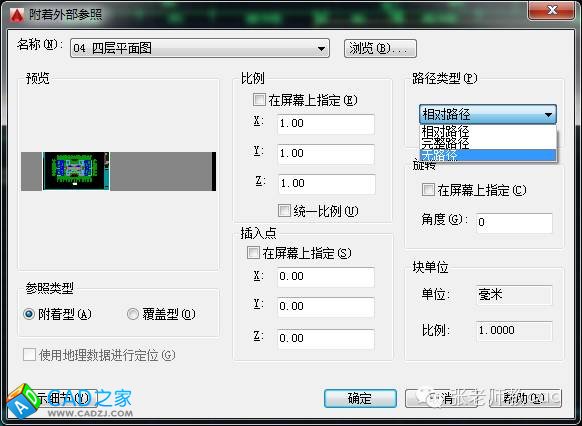Click the 浏览 browse button
This screenshot has height=426, width=582.
coord(380,48)
